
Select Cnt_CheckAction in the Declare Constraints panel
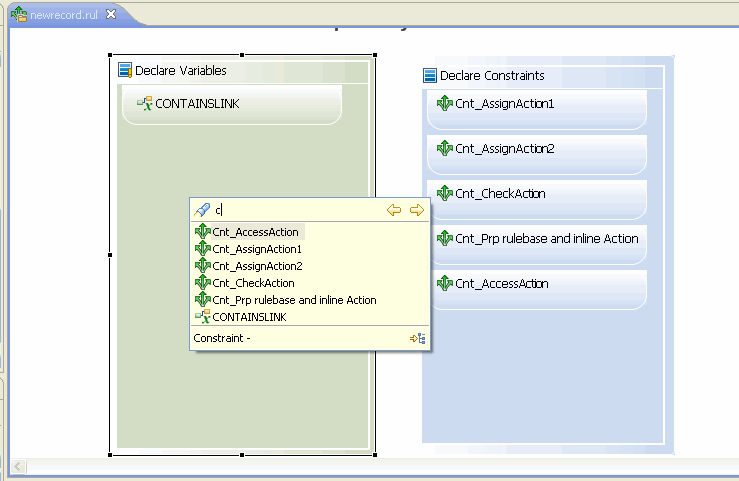coord(539,200)
